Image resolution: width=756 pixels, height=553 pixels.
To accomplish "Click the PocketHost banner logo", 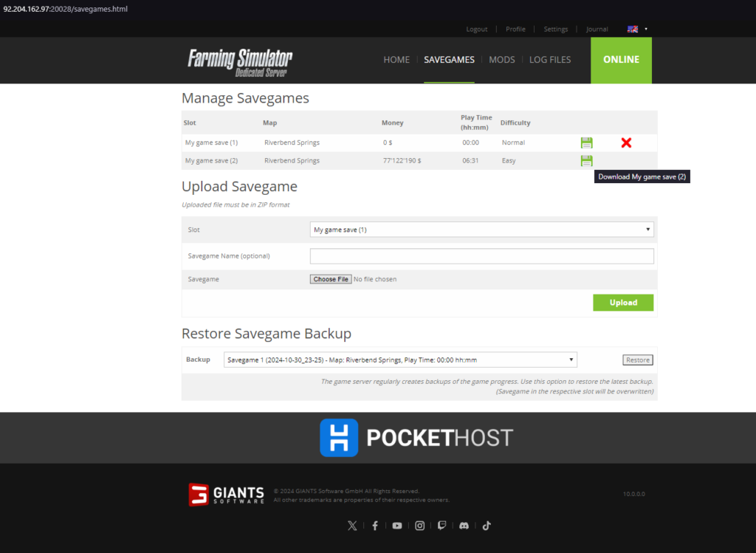I will point(416,438).
